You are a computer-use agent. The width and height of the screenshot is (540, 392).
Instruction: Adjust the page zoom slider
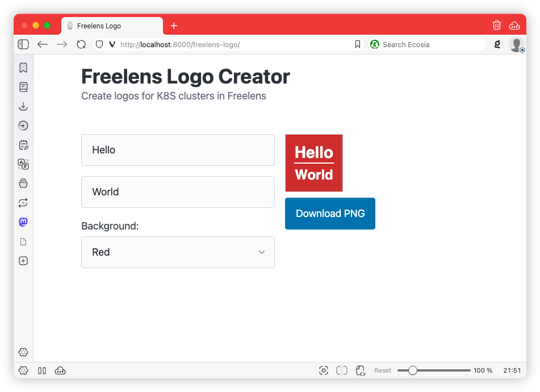click(434, 370)
